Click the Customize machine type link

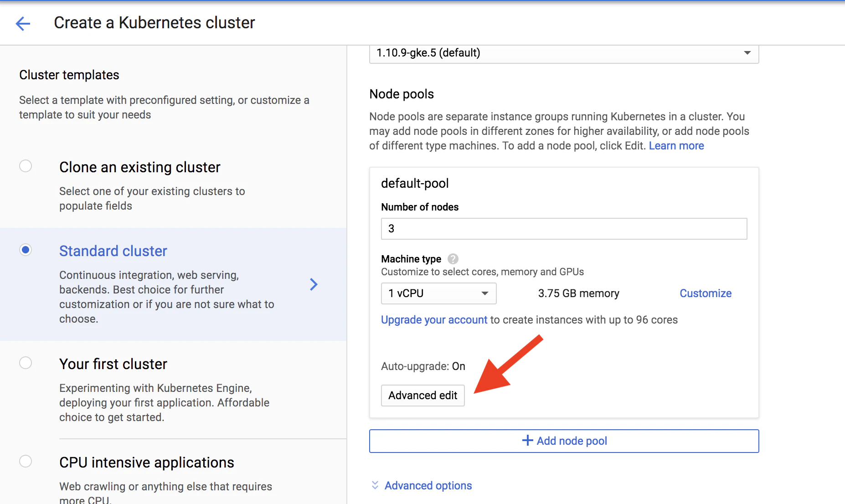[706, 293]
